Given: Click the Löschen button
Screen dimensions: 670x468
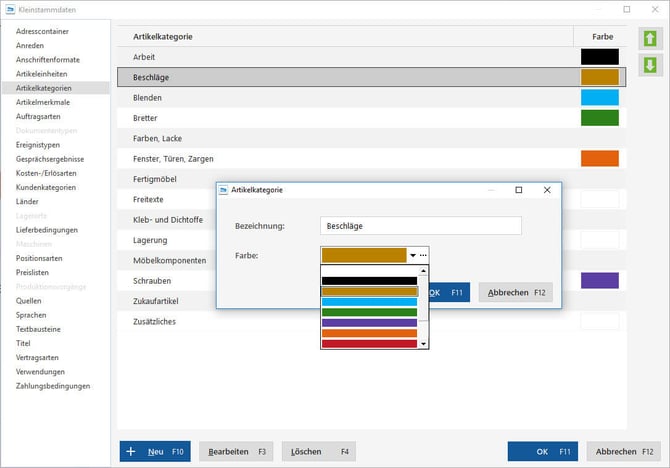Looking at the screenshot, I should pyautogui.click(x=319, y=451).
